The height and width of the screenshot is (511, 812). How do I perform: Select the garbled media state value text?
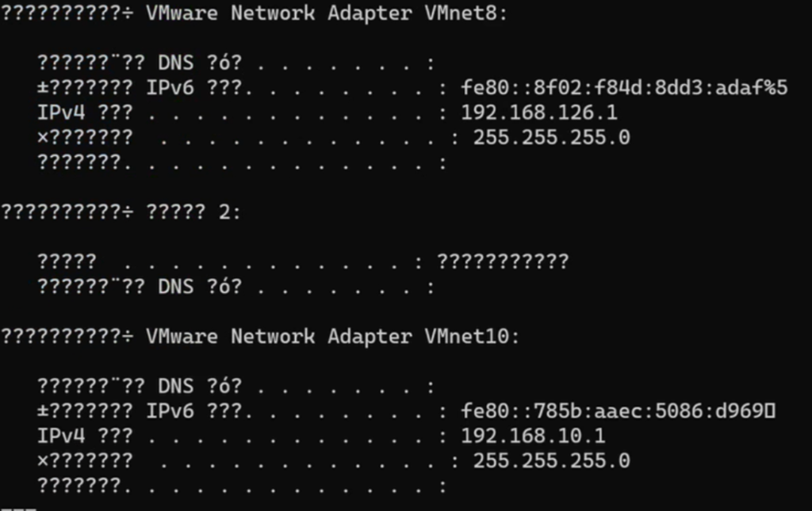503,261
